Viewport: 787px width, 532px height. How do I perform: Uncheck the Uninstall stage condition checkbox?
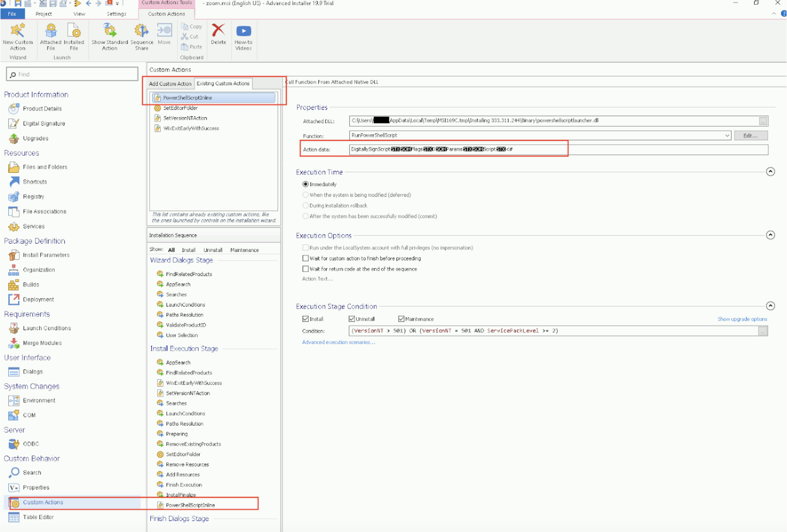(x=352, y=319)
